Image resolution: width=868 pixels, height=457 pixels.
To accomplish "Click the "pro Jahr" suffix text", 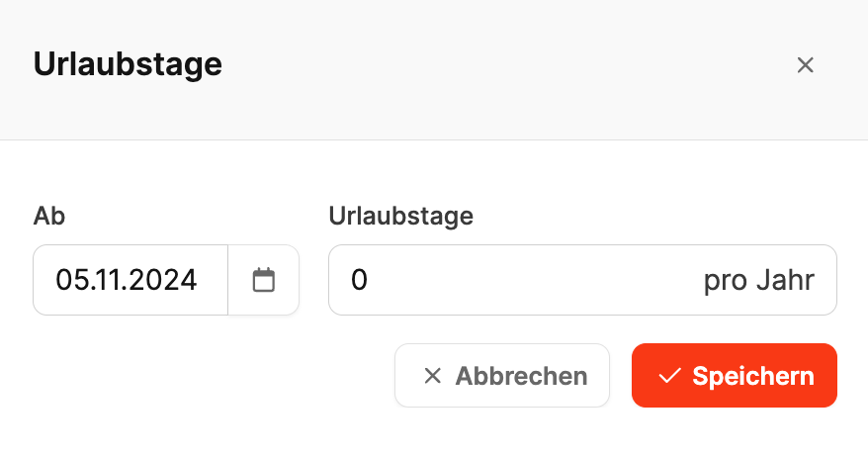I will [758, 280].
